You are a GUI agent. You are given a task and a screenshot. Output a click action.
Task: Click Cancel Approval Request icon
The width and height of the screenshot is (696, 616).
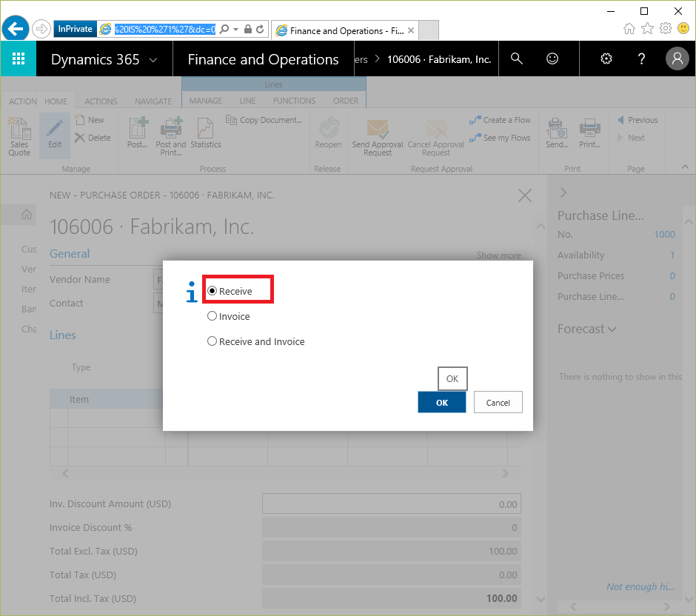(x=436, y=137)
